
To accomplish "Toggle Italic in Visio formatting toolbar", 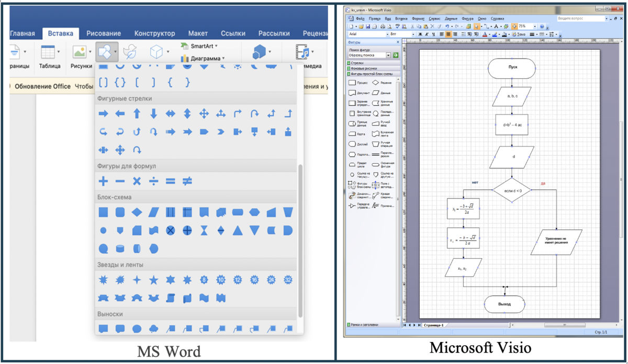I will pyautogui.click(x=427, y=34).
